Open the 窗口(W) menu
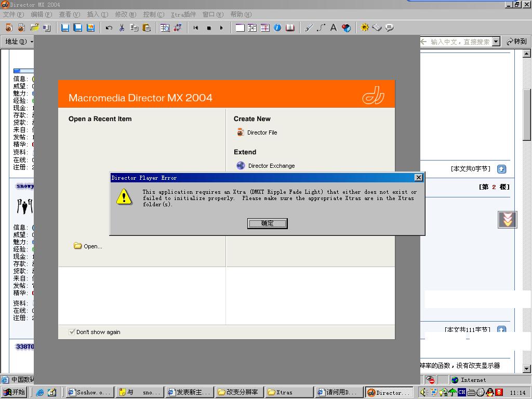Viewport: 532px width, 399px height. tap(213, 14)
